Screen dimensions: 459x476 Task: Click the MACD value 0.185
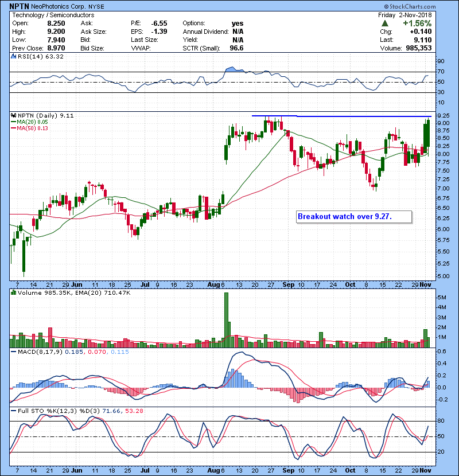pyautogui.click(x=74, y=352)
